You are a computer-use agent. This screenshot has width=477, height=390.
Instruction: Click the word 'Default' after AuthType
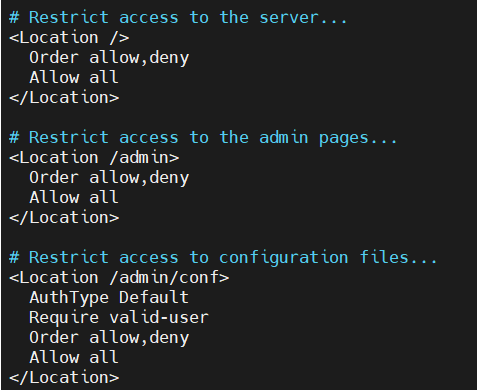154,297
